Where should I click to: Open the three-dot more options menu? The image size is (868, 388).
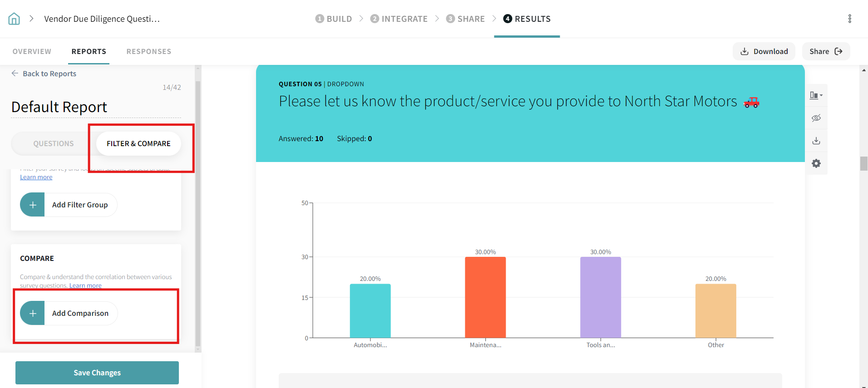tap(849, 19)
